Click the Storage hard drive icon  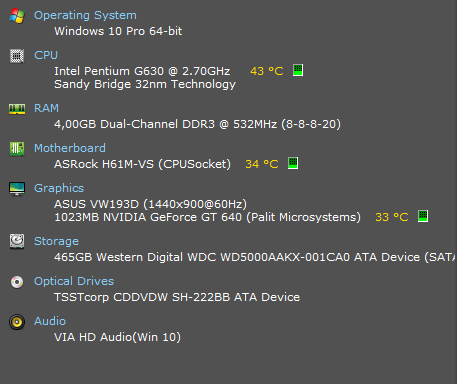coord(17,241)
